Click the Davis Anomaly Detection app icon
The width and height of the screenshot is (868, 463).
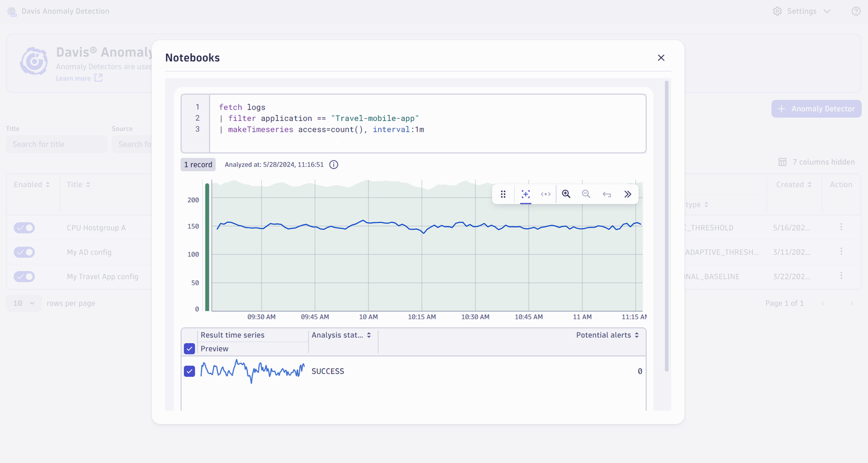[12, 11]
